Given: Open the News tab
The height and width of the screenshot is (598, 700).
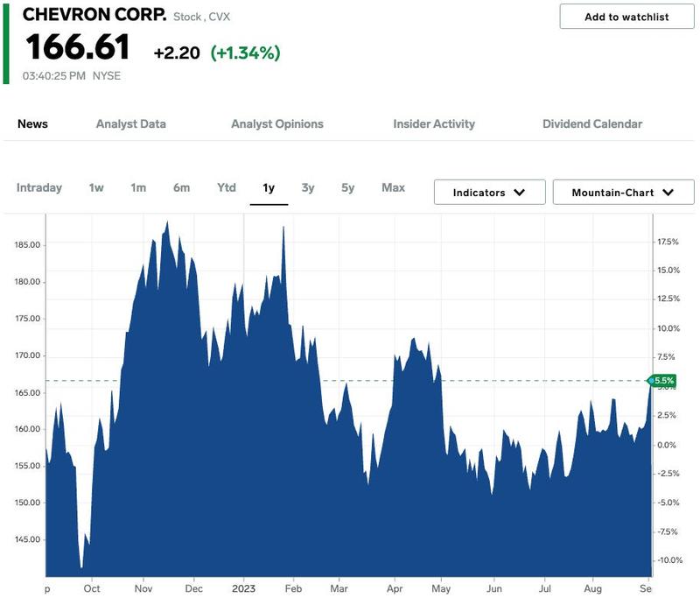Looking at the screenshot, I should (32, 123).
